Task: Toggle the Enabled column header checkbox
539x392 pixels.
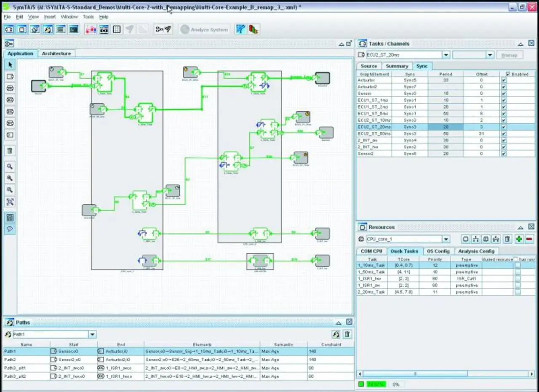Action: point(508,74)
